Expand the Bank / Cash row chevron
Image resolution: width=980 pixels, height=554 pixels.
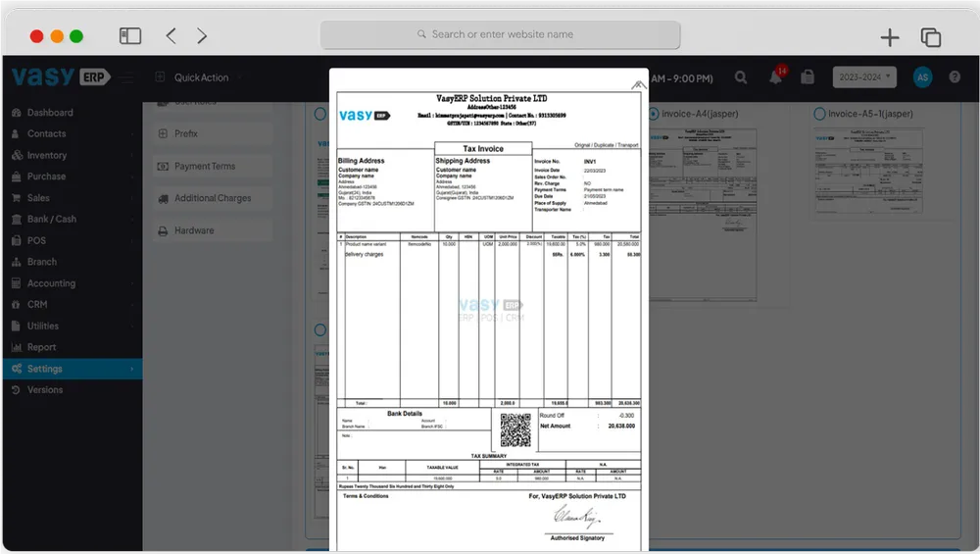tap(132, 219)
